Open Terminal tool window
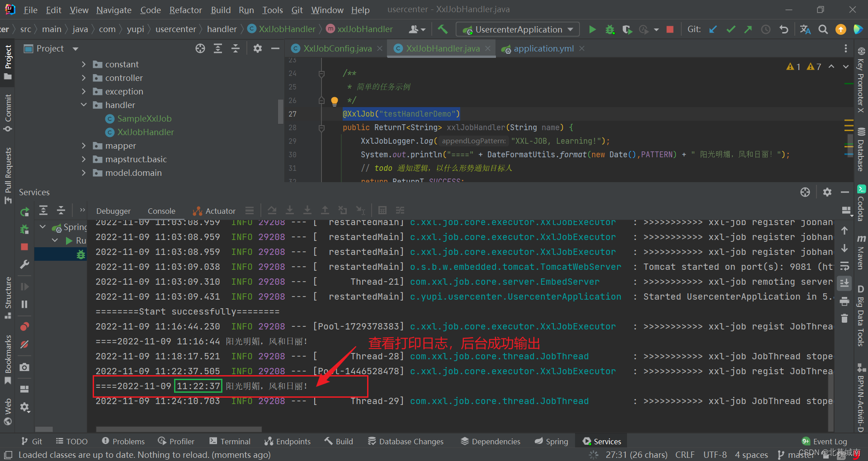868x461 pixels. click(x=230, y=441)
